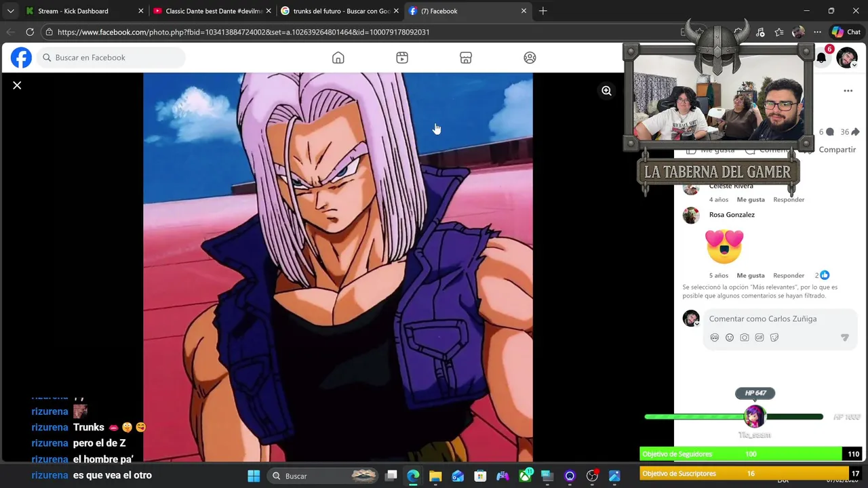Open Microsoft Edge from taskbar
Screen dimensions: 868x488
pos(413,476)
